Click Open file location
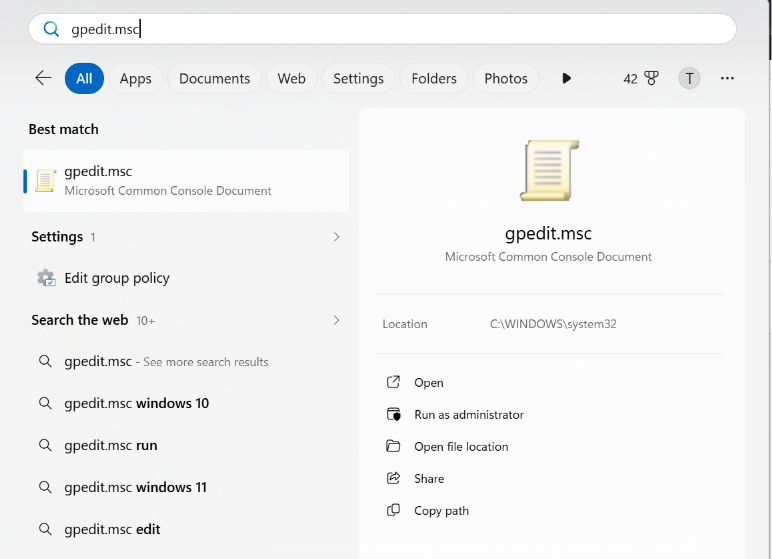 461,447
